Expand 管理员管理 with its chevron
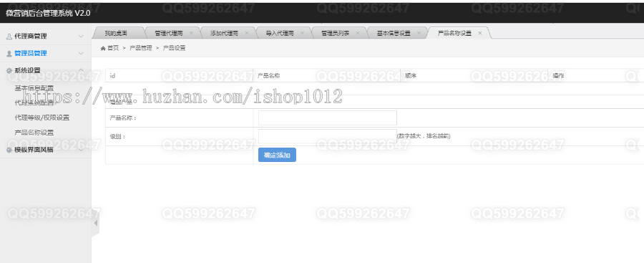This screenshot has height=263, width=644. point(81,54)
